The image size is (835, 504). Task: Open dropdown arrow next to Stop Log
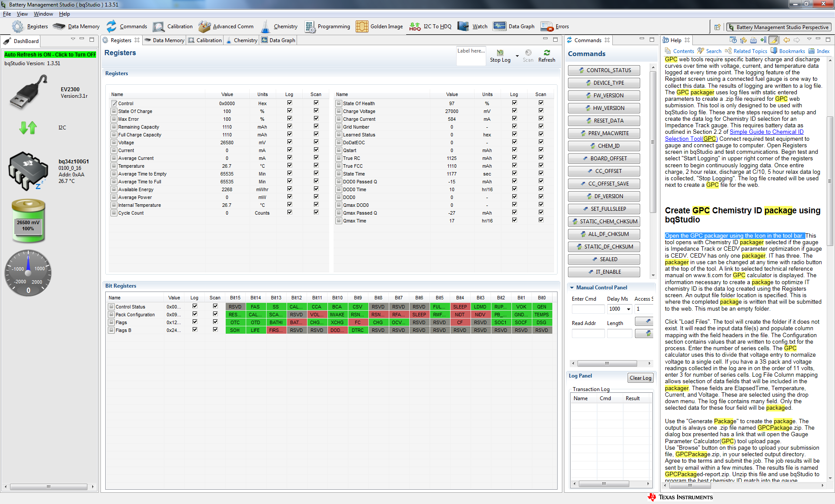(x=517, y=56)
